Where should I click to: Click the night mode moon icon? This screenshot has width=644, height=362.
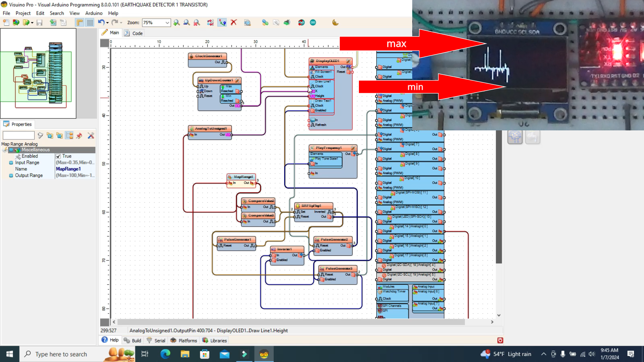point(335,22)
